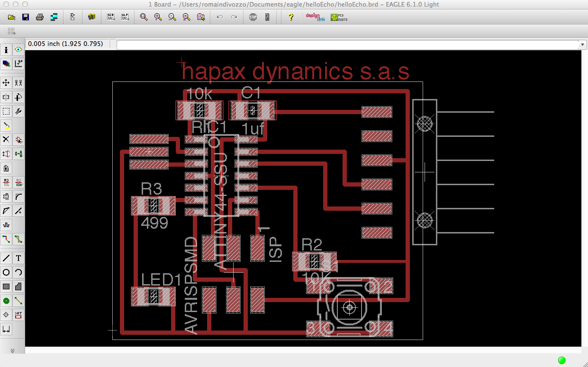
Task: Pick the Text tool
Action: [18, 258]
